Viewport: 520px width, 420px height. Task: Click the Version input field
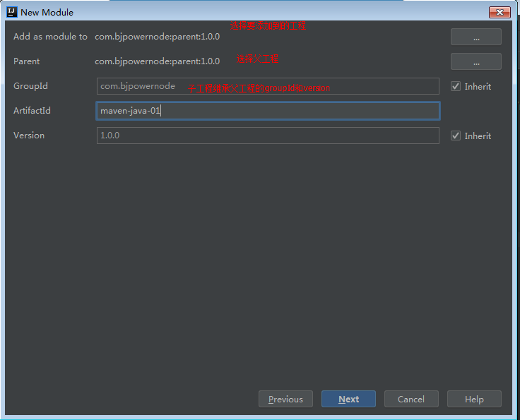(268, 136)
